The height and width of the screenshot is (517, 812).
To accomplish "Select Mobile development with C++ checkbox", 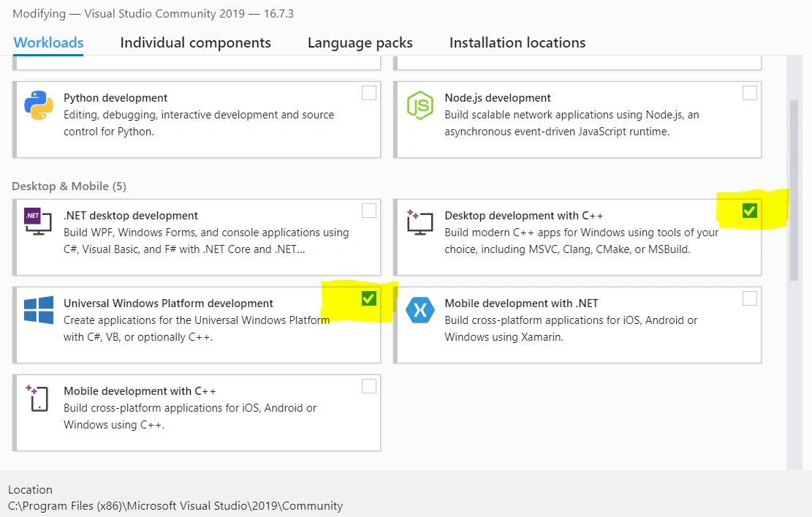I will point(369,386).
